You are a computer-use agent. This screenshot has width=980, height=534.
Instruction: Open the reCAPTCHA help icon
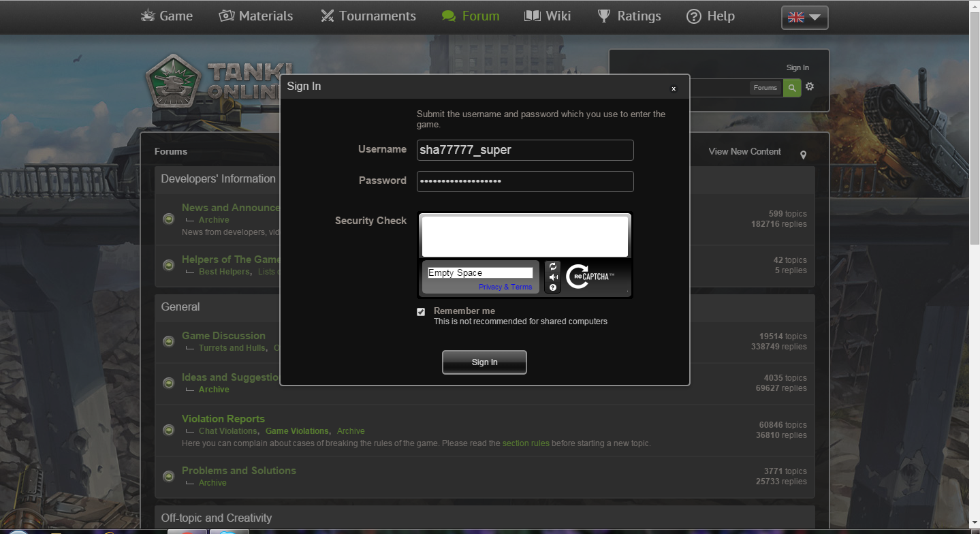click(x=553, y=287)
